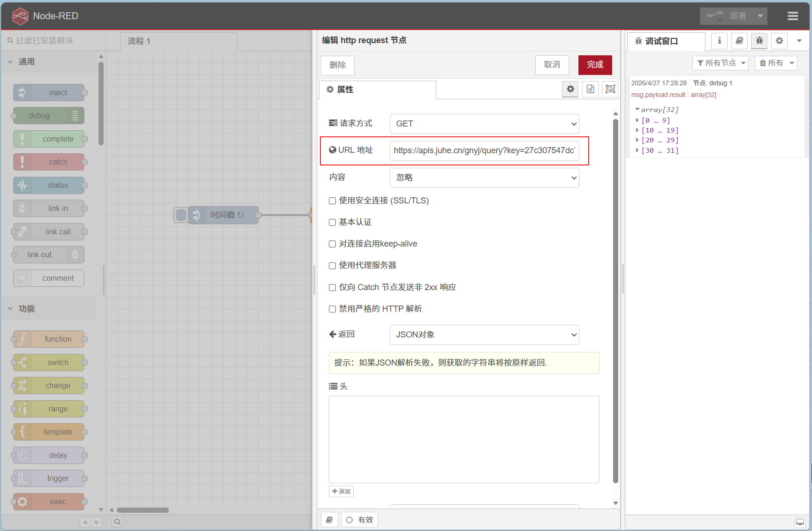This screenshot has width=812, height=531.
Task: Choose the switch node in the palette
Action: click(x=49, y=363)
